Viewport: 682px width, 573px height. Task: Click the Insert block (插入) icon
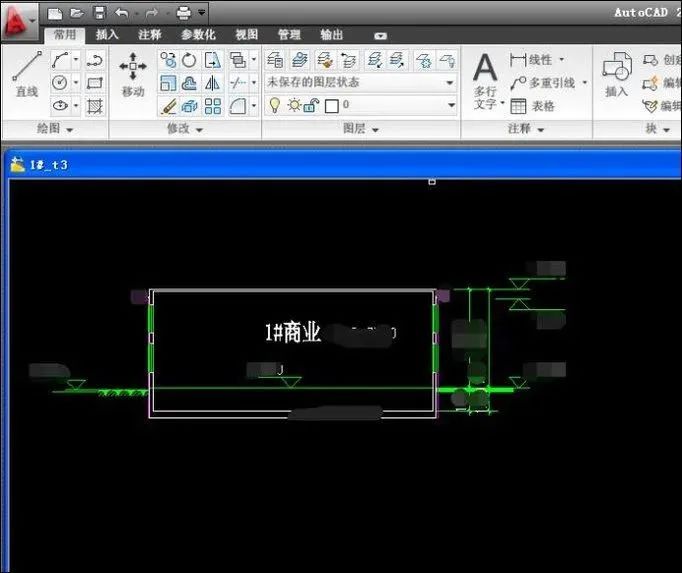617,74
